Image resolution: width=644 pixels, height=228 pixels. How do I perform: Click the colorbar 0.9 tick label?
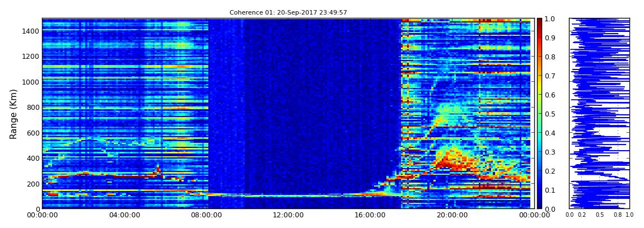[550, 38]
